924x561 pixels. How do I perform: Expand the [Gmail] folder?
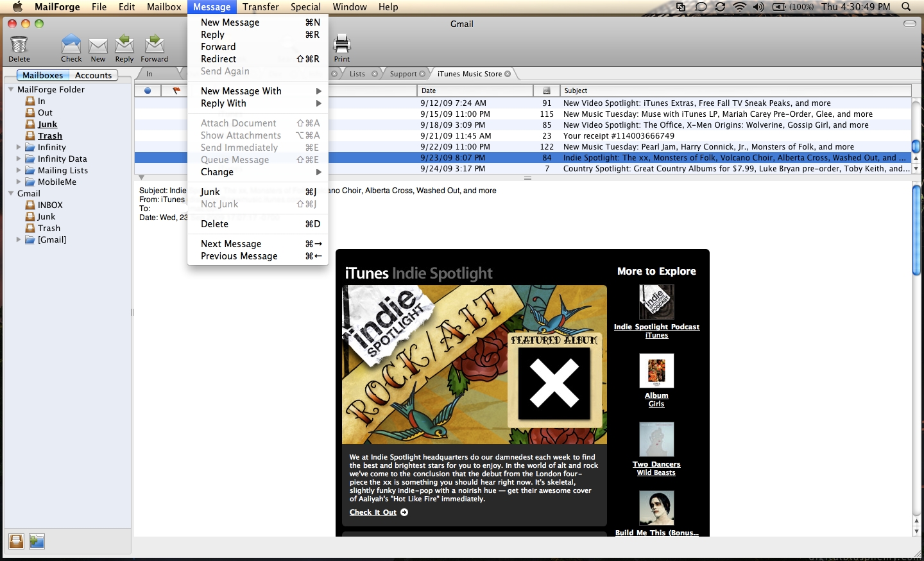(x=19, y=239)
